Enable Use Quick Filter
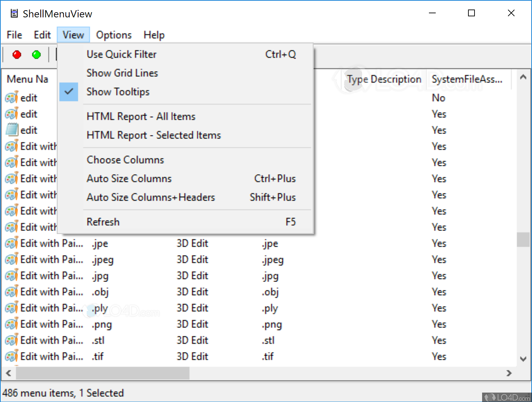This screenshot has width=532, height=402. pyautogui.click(x=121, y=54)
